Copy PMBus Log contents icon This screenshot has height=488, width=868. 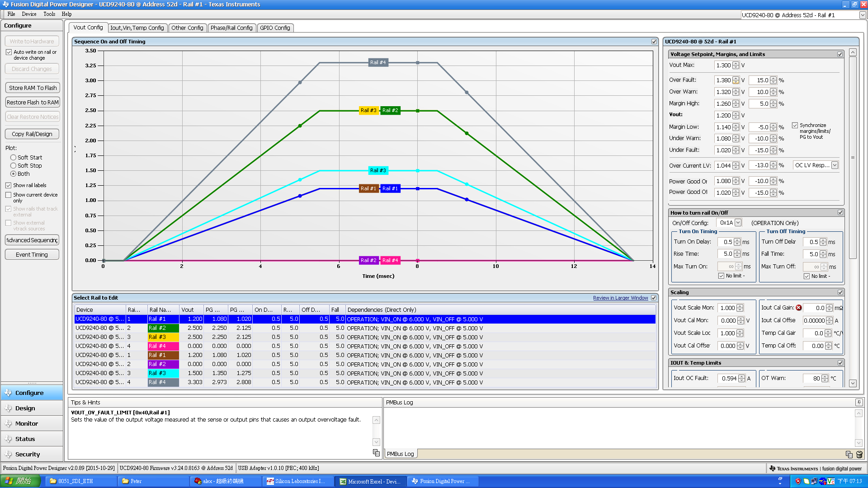[x=849, y=454]
